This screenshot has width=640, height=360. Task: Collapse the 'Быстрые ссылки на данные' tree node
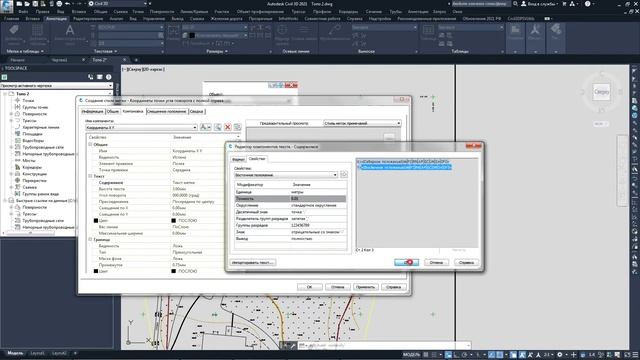tap(5, 200)
